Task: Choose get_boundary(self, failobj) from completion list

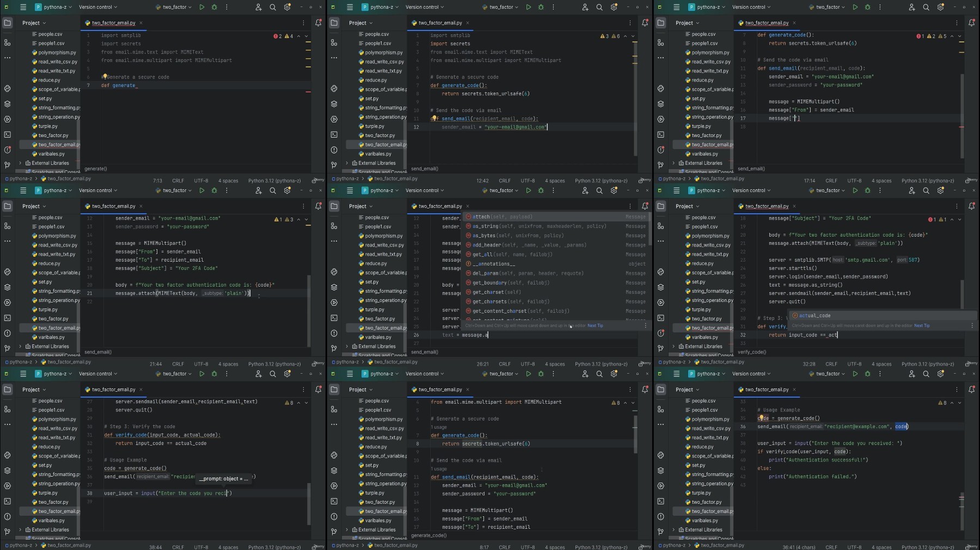Action: coord(511,283)
